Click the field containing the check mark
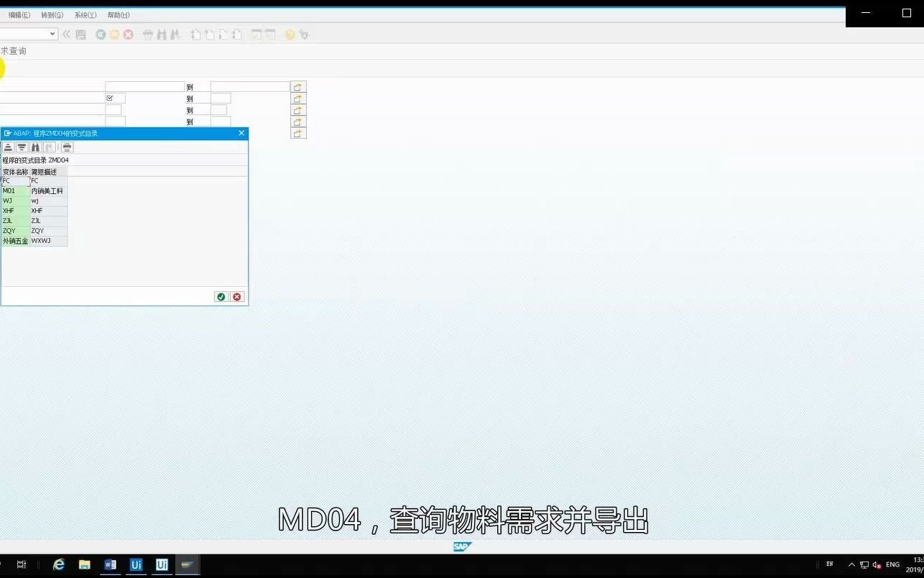Viewport: 924px width, 578px height. click(x=115, y=98)
